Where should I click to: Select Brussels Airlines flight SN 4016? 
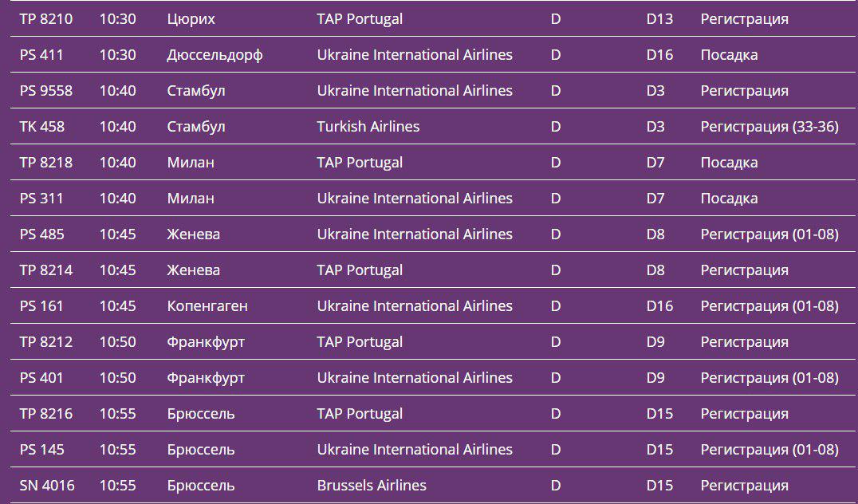(x=47, y=486)
